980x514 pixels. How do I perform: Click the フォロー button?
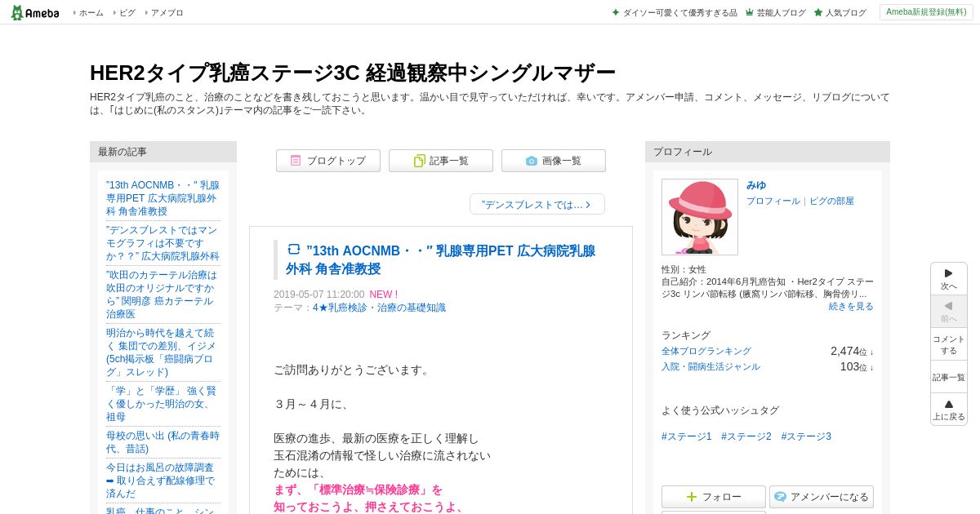click(714, 497)
